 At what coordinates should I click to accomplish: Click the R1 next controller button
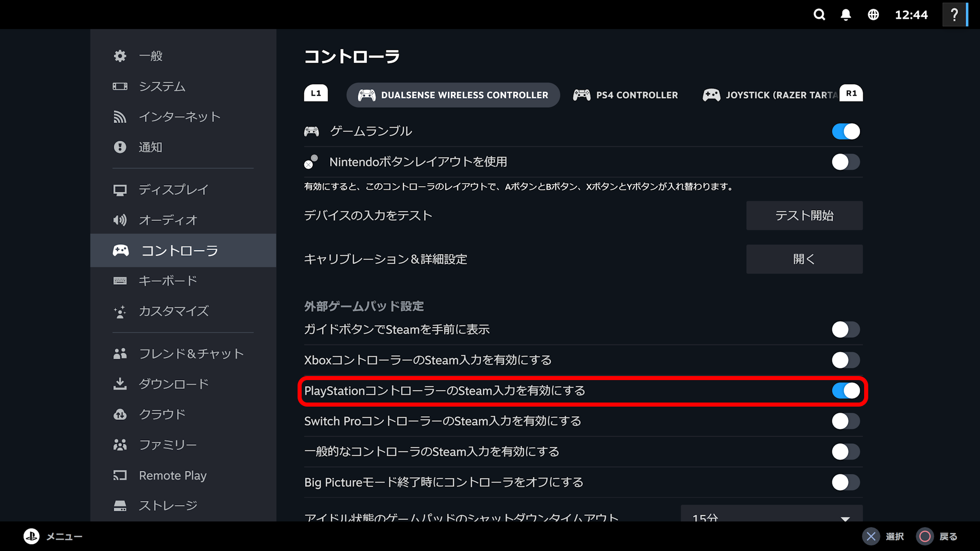(x=851, y=93)
